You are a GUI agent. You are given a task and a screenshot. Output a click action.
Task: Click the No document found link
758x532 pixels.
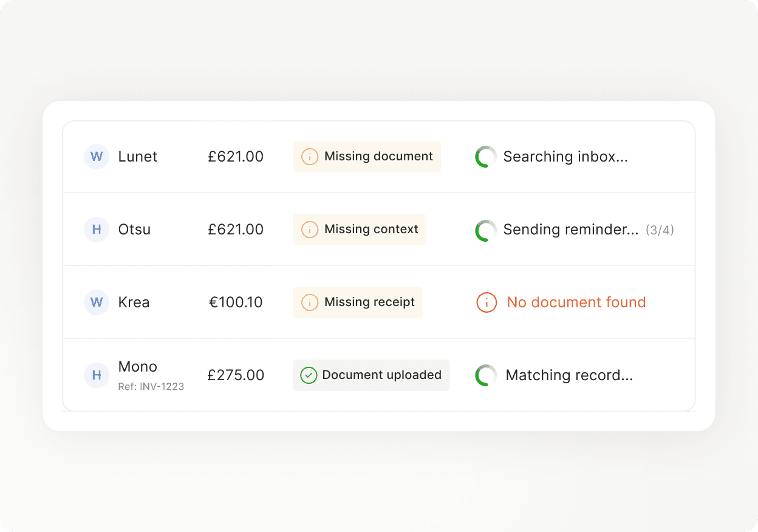click(575, 302)
